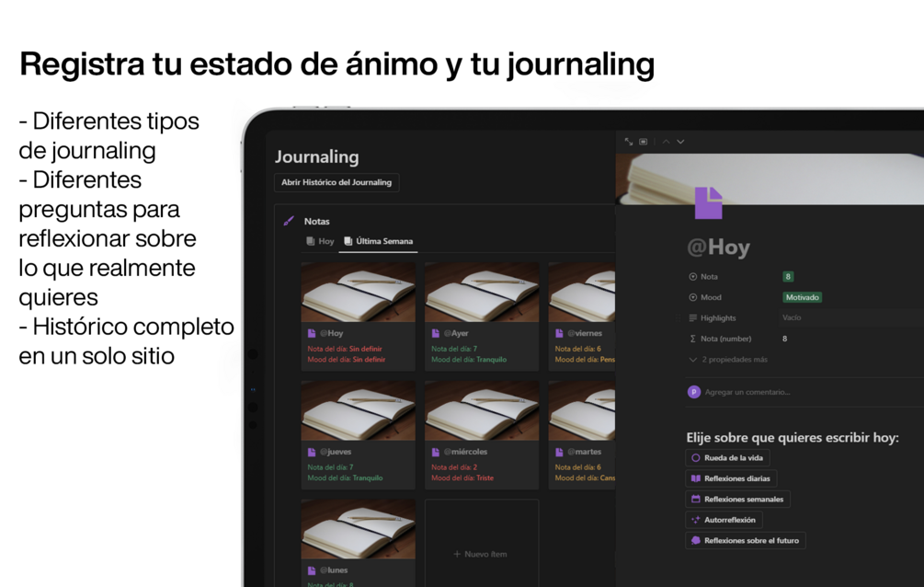Click the empty Highlights Vacío field
The width and height of the screenshot is (924, 587).
point(850,317)
